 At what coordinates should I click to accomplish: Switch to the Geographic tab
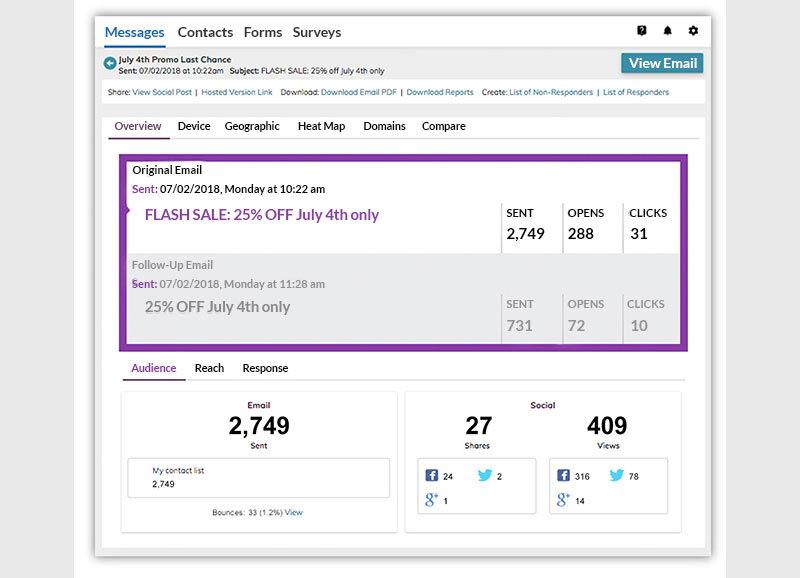(x=252, y=126)
